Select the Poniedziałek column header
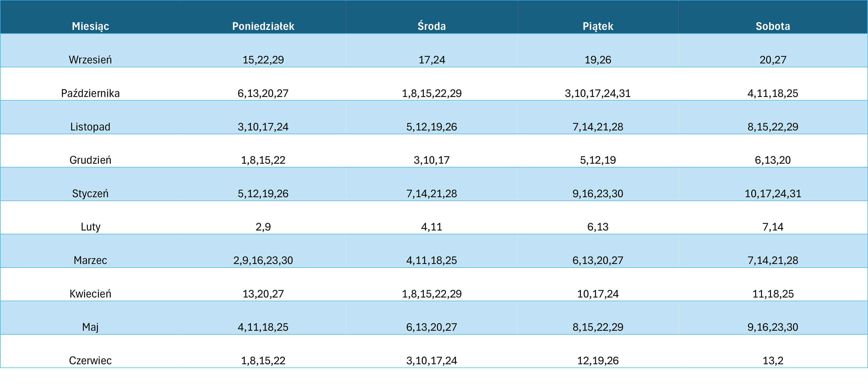Image resolution: width=868 pixels, height=386 pixels. click(263, 26)
